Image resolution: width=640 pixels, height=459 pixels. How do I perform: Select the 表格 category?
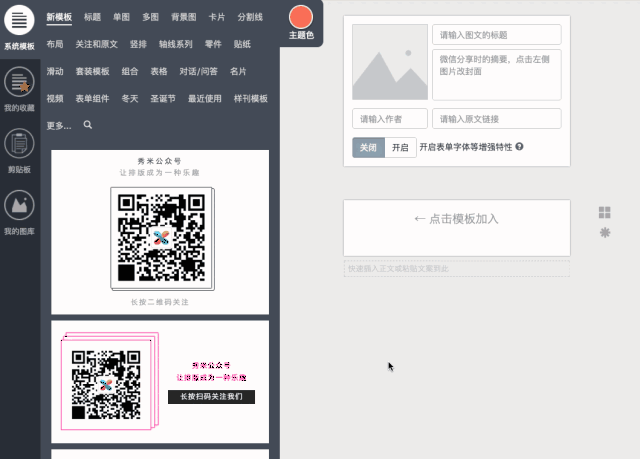[x=159, y=71]
